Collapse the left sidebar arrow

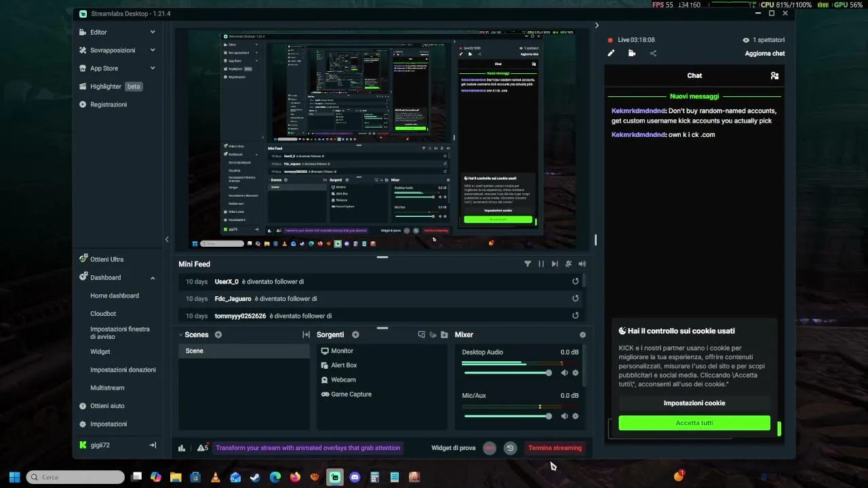167,239
